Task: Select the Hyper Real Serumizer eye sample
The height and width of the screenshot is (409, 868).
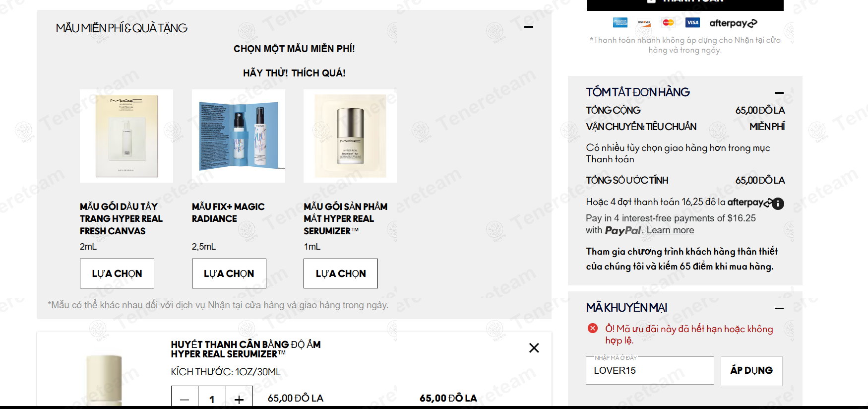Action: 341,273
